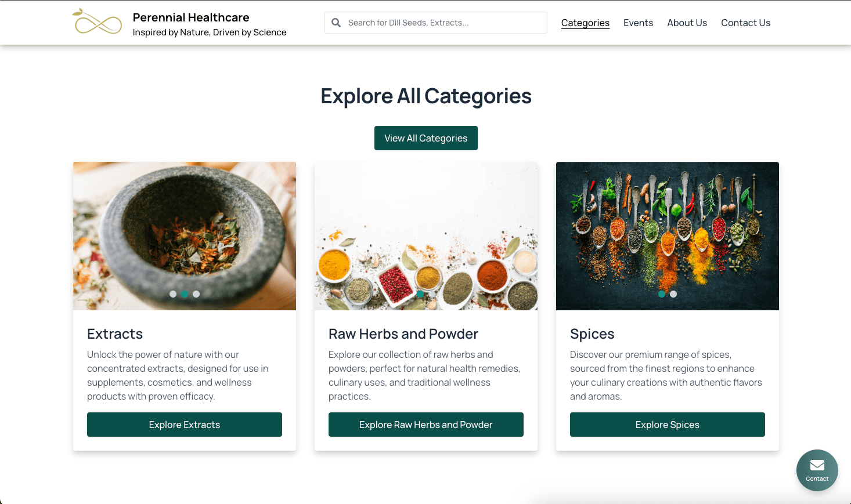Select second carousel dot on Spices image
Viewport: 851px width, 504px height.
tap(673, 294)
